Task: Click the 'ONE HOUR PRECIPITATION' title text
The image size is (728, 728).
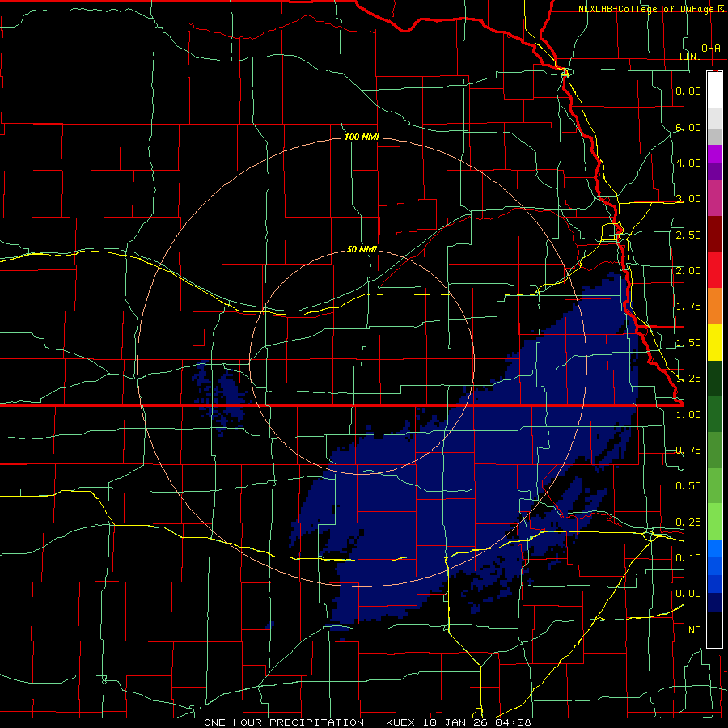Action: 284,722
